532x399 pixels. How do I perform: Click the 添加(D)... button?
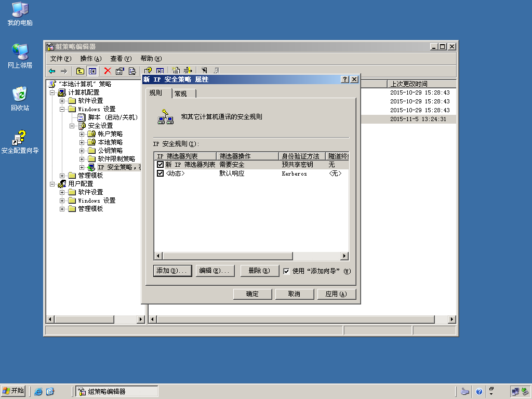(172, 271)
